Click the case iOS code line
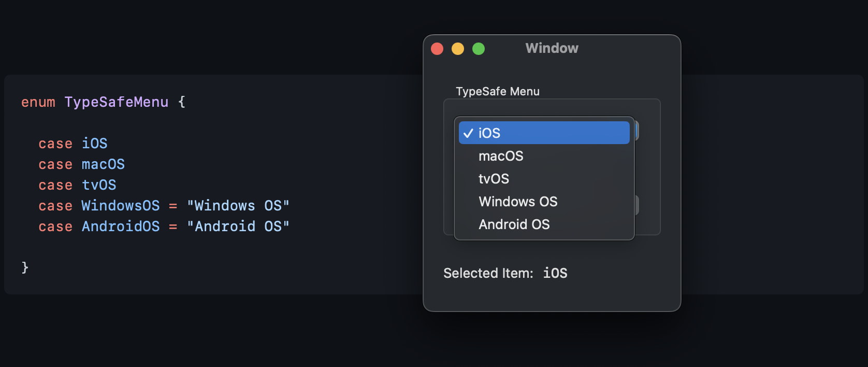Viewport: 868px width, 367px height. 73,144
